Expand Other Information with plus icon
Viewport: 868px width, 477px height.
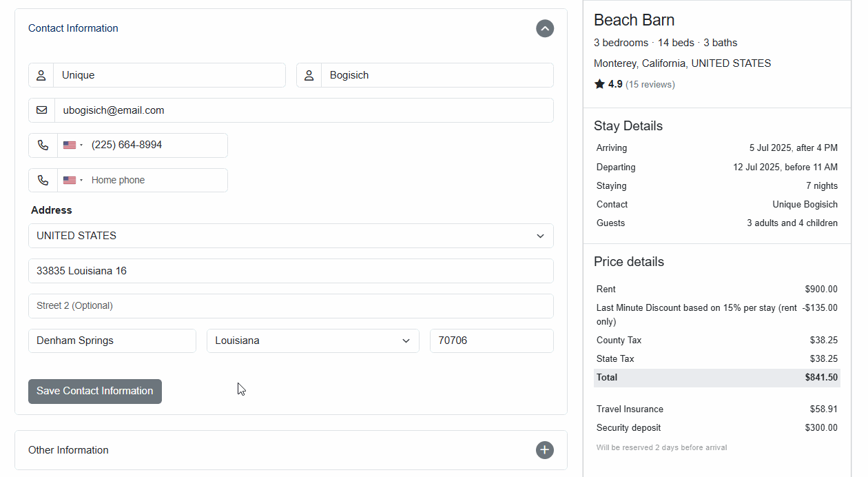(544, 450)
